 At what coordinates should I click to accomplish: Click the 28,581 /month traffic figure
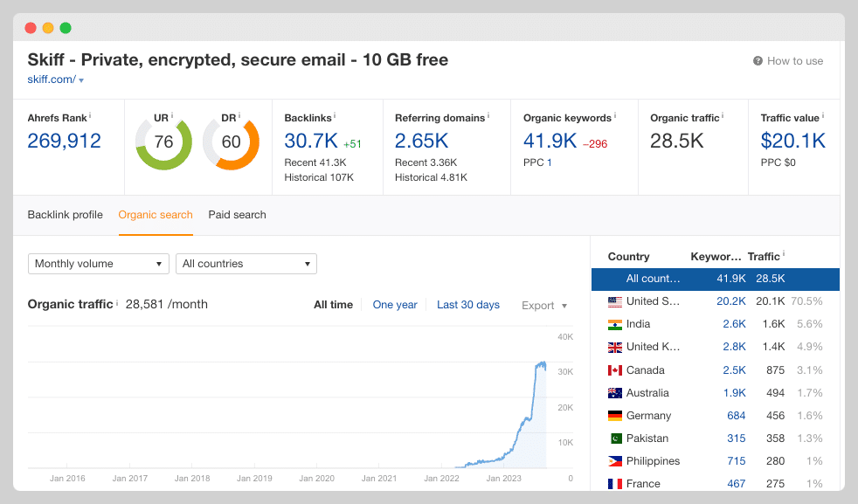(x=166, y=304)
